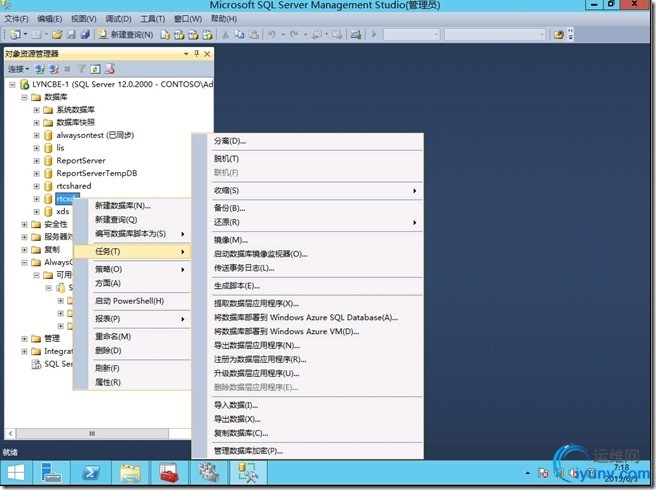Select the xds database
Viewport: 656px width, 490px height.
point(63,211)
